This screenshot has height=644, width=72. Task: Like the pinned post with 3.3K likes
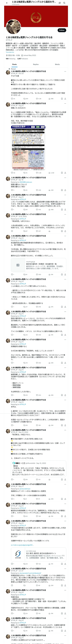point(39,99)
